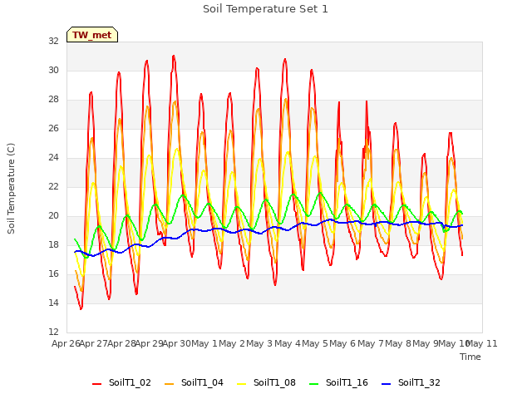Click the May 8 date tick label

pos(398,343)
